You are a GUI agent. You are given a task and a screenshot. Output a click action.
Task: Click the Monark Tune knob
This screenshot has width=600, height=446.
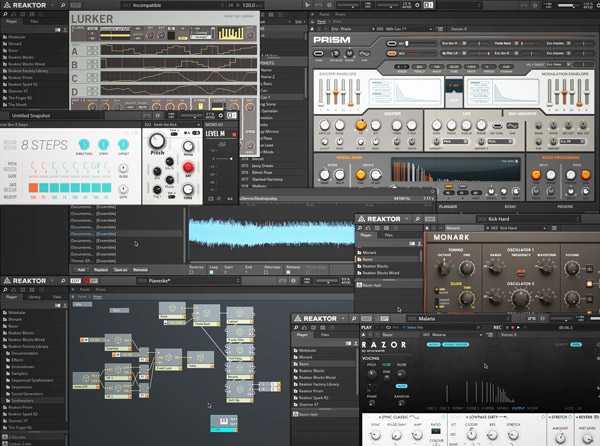coord(466,267)
